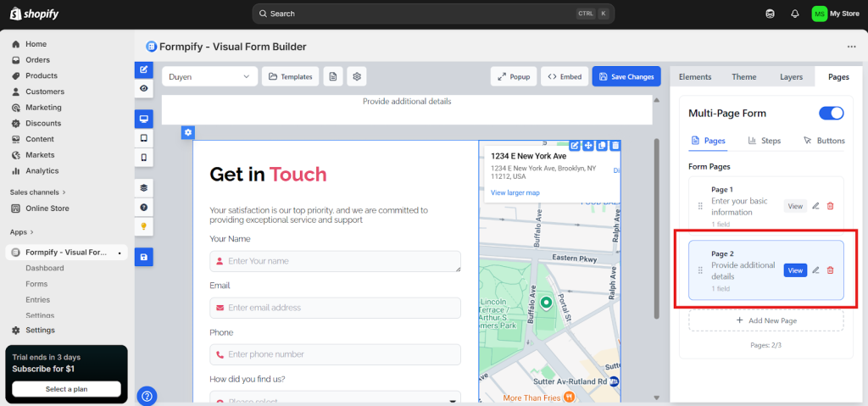868x406 pixels.
Task: Duplicate the selected map element
Action: 602,147
